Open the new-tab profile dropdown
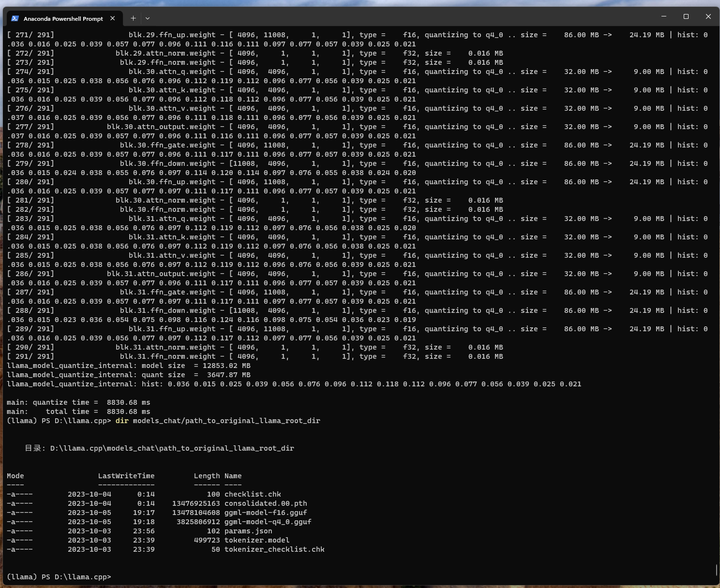This screenshot has width=720, height=588. (147, 18)
